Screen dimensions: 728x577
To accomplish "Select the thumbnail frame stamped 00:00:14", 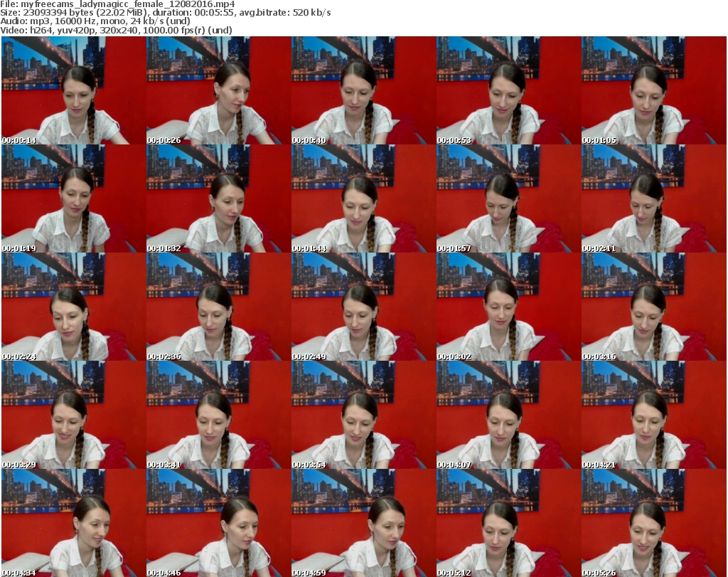I will click(x=73, y=90).
